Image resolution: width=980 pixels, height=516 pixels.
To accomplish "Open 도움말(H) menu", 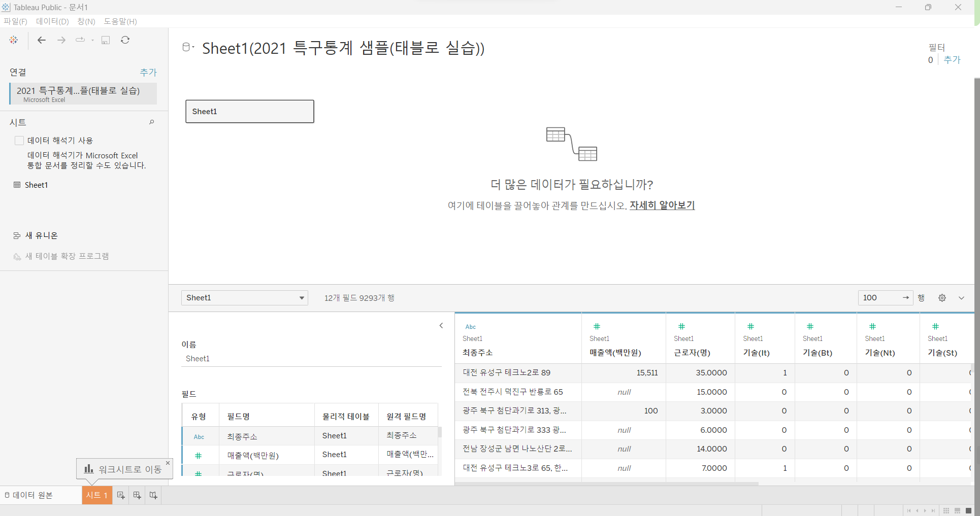I will pos(120,21).
